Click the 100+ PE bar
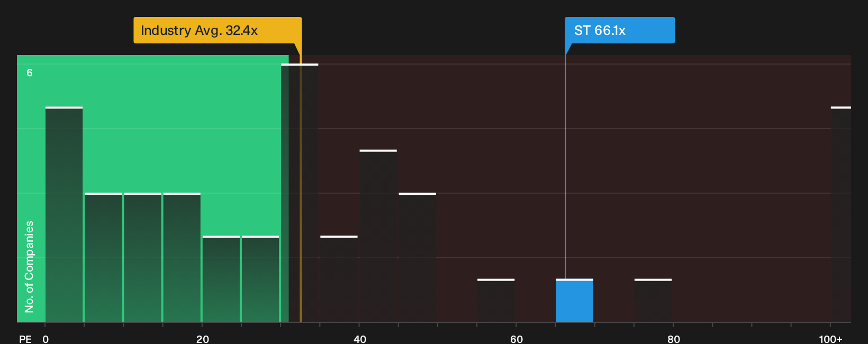 841,214
